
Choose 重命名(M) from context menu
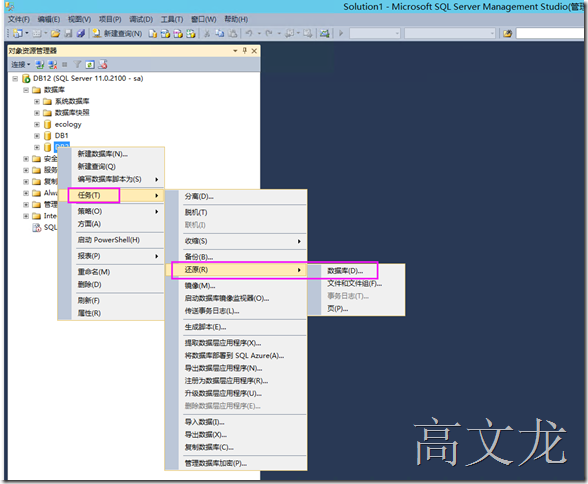coord(93,272)
